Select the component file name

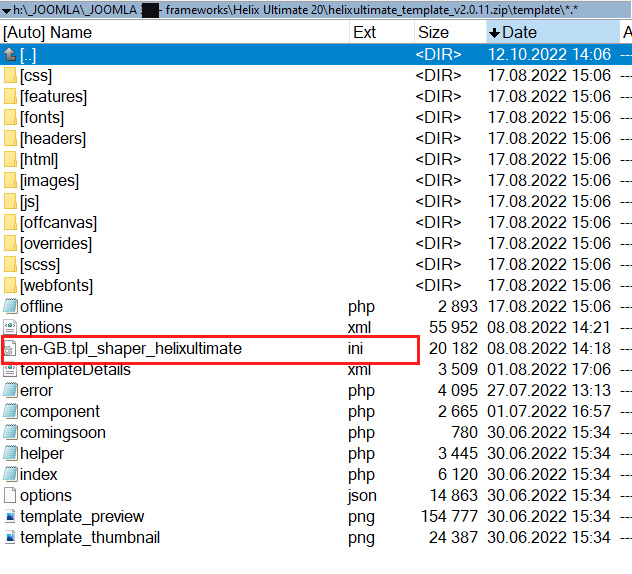[x=60, y=412]
